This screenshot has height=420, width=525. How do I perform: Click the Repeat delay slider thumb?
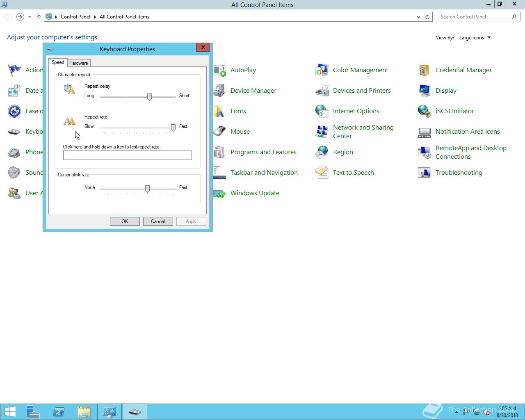149,97
